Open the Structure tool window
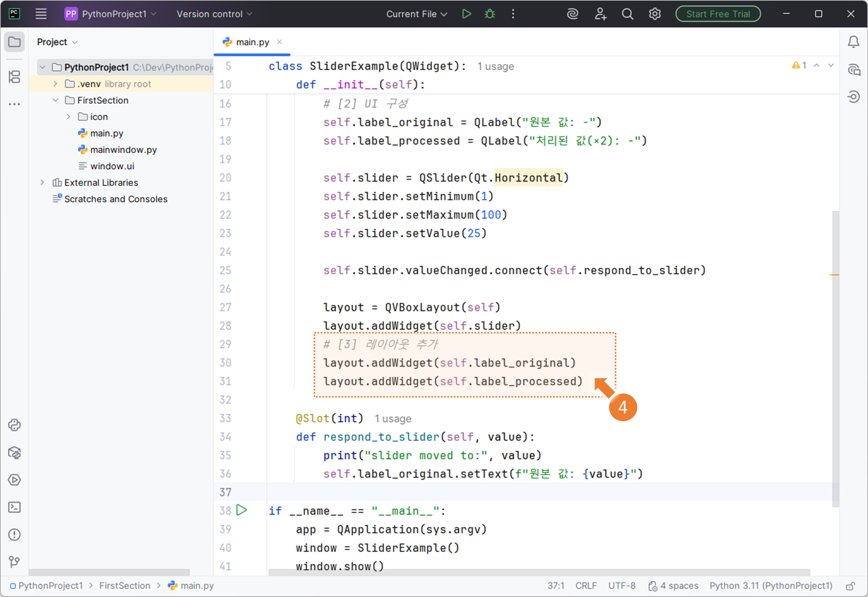This screenshot has width=868, height=597. (14, 76)
